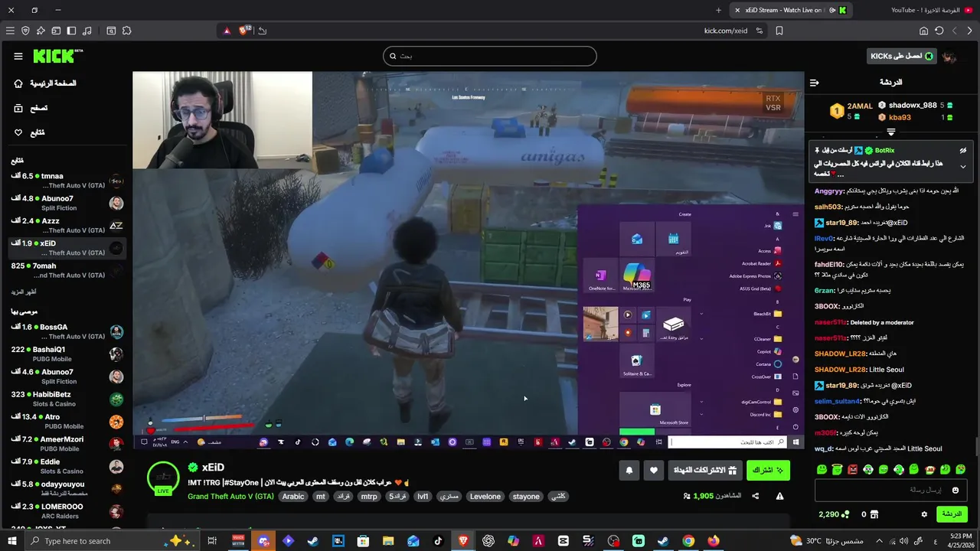Open BossGA recommended channel
This screenshot has height=551, width=980.
pyautogui.click(x=67, y=331)
